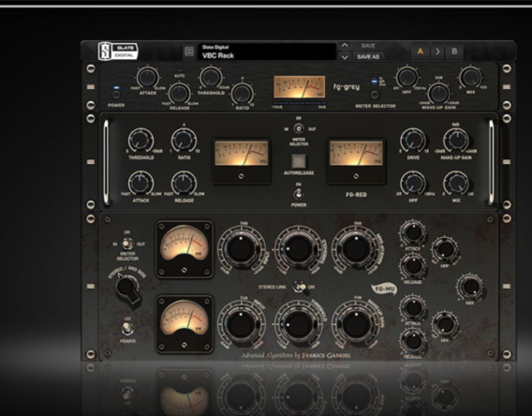Click the FG-MU Mix knob

(470, 287)
